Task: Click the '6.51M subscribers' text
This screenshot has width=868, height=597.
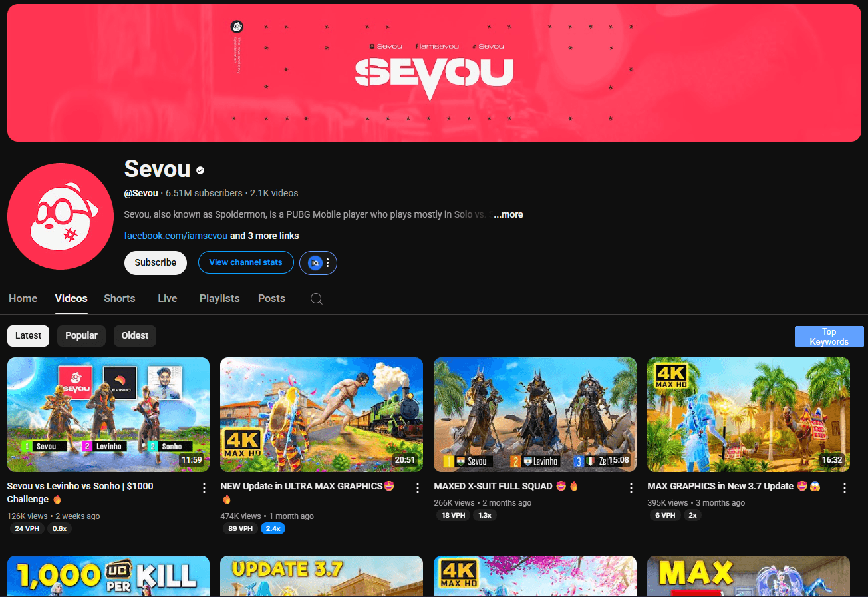Action: tap(204, 193)
